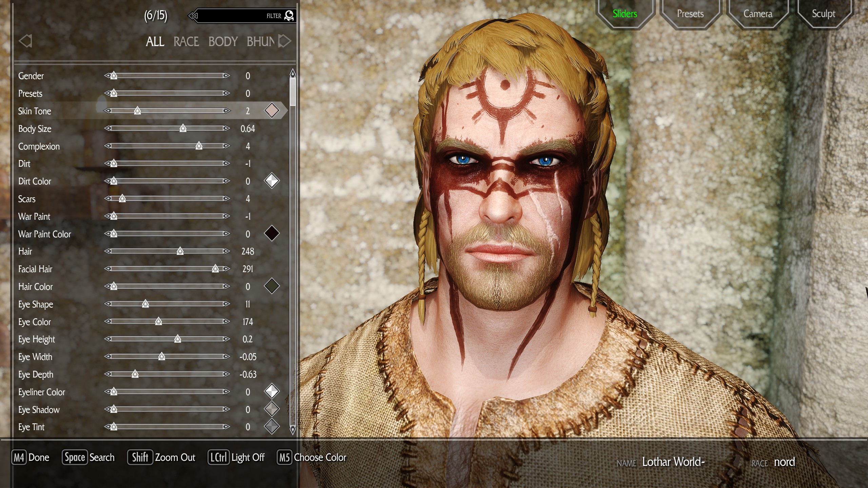Open the Eye Tint diamond swatch
The height and width of the screenshot is (488, 868).
pos(272,427)
